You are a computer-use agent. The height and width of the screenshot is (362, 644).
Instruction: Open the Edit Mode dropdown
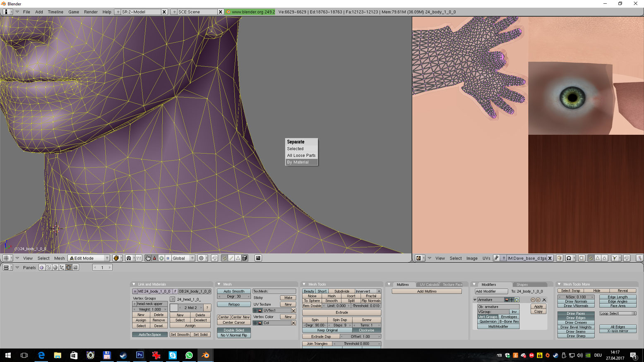pos(89,258)
